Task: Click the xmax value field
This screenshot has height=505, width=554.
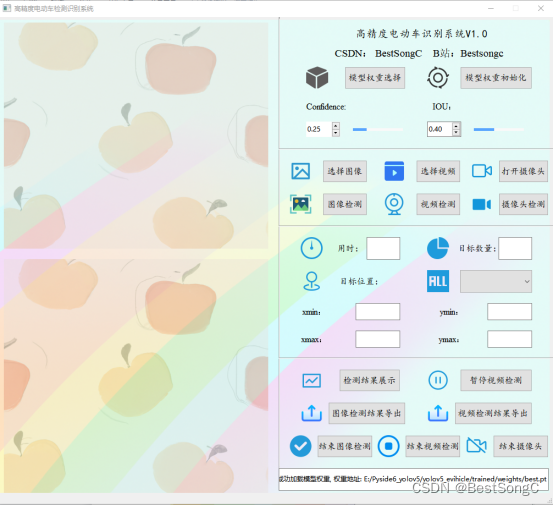Action: click(x=377, y=339)
